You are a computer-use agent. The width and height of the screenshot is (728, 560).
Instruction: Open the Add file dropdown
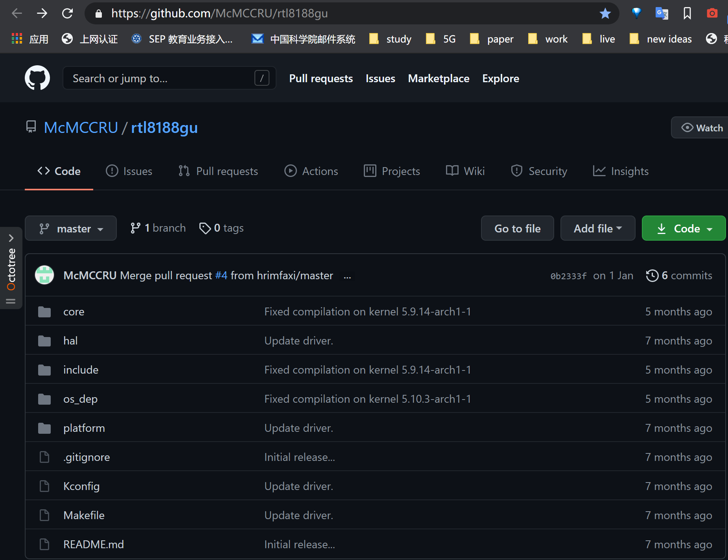(x=597, y=228)
